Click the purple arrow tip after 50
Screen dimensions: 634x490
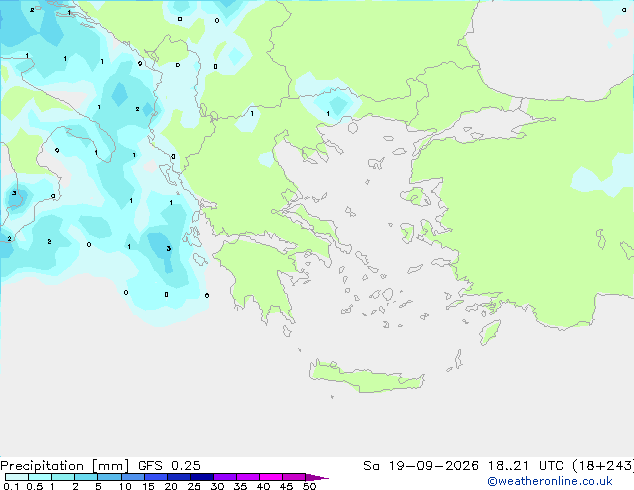(317, 477)
